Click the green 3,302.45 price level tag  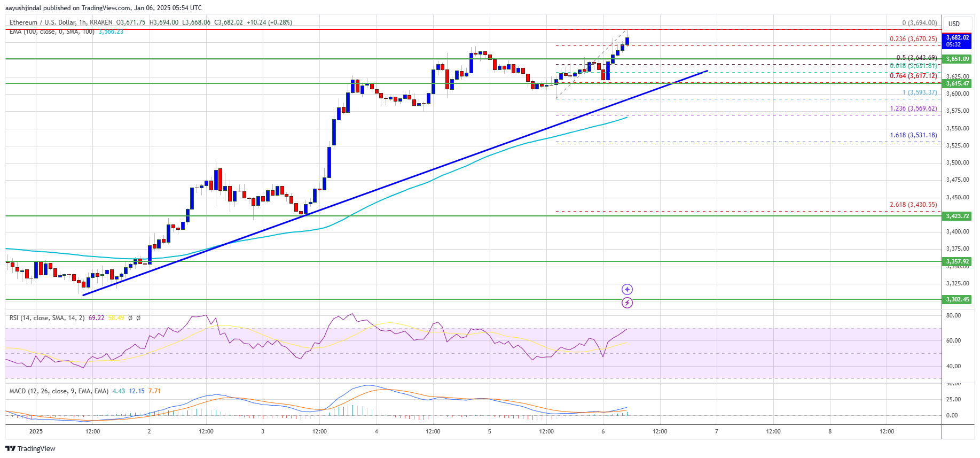tap(957, 300)
